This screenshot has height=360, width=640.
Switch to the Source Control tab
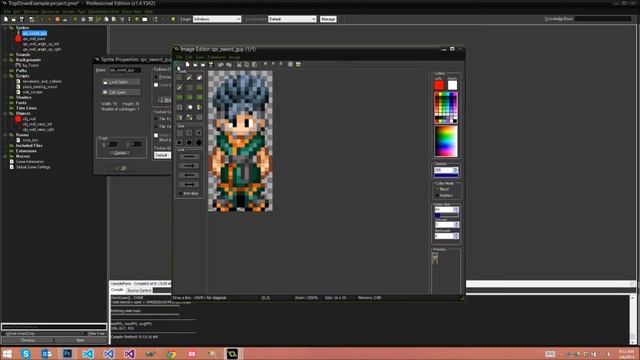[x=139, y=290]
